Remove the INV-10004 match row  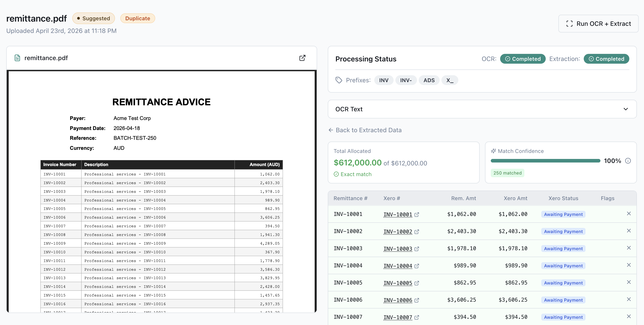click(629, 265)
